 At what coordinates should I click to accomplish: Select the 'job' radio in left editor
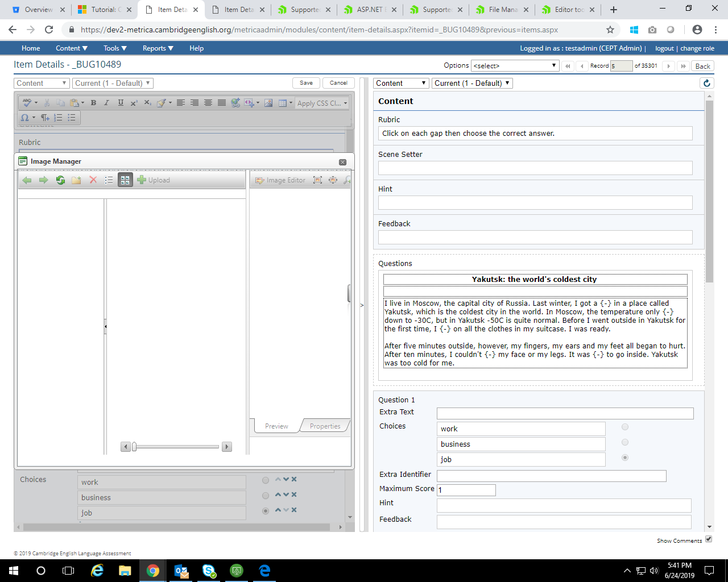point(266,511)
